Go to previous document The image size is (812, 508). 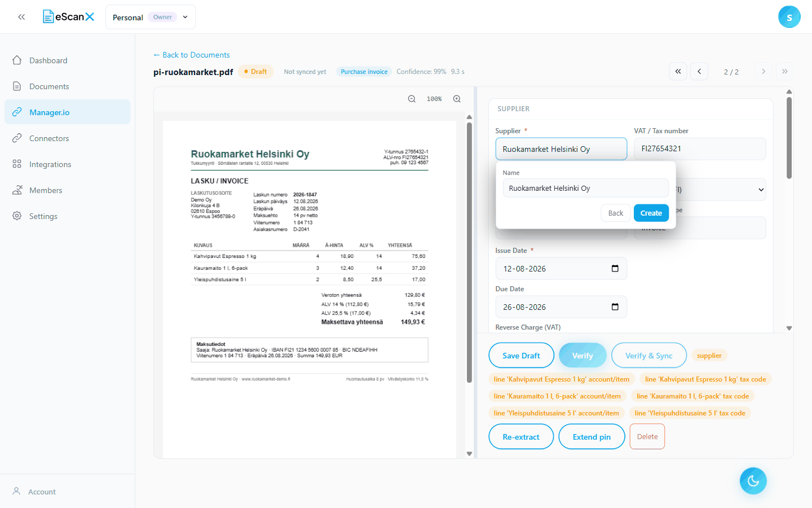[699, 72]
